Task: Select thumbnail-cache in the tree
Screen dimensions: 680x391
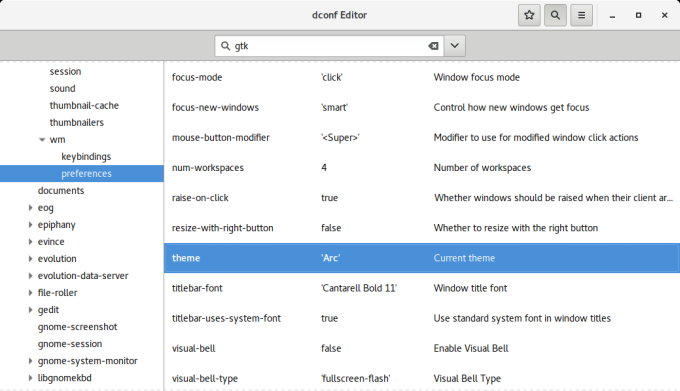Action: [84, 105]
